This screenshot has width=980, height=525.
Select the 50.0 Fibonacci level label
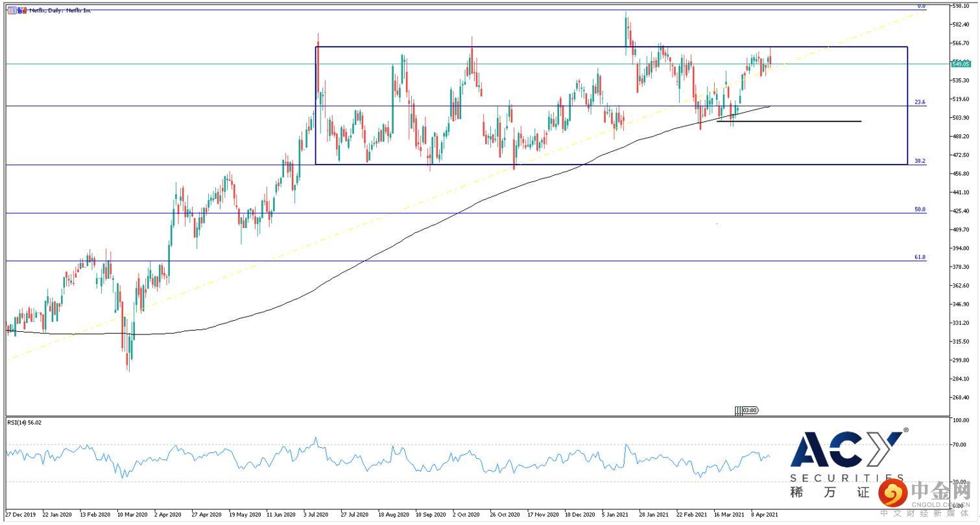[x=920, y=209]
